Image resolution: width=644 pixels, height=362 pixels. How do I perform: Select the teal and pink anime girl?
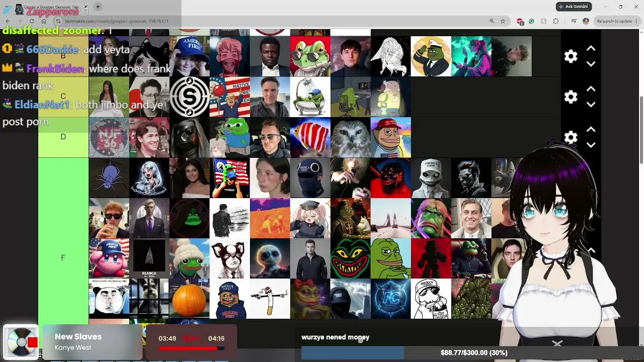(471, 56)
